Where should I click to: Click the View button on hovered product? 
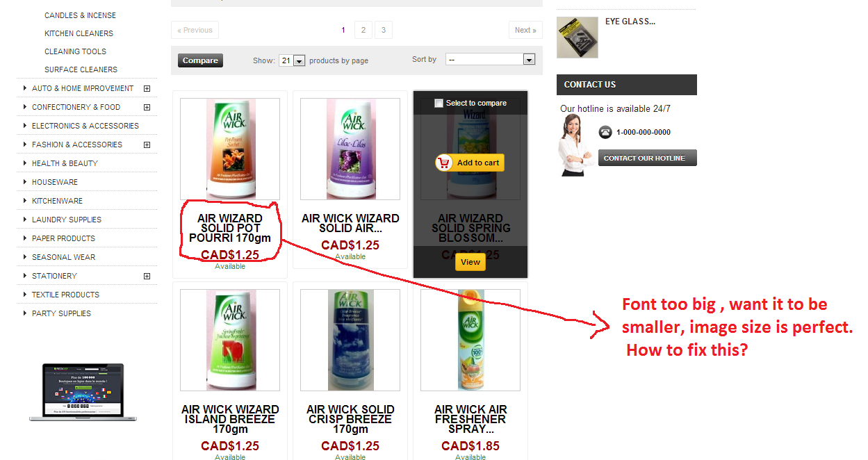pyautogui.click(x=470, y=262)
